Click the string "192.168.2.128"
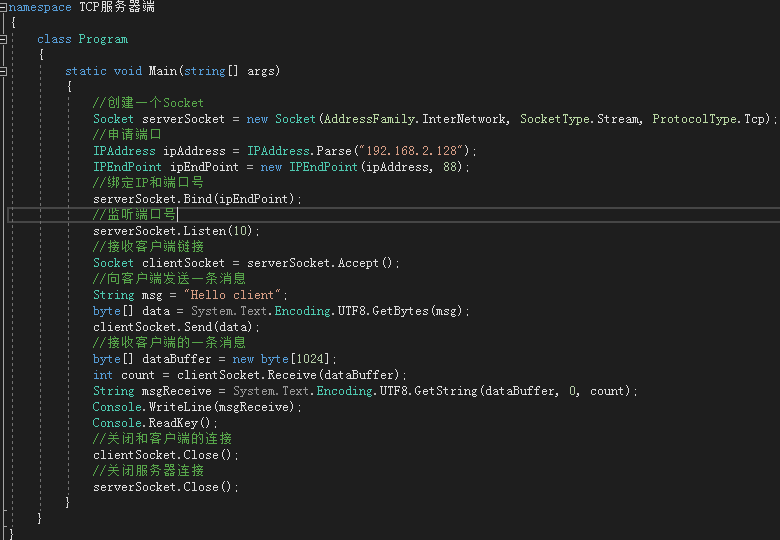Image resolution: width=780 pixels, height=540 pixels. [x=411, y=151]
